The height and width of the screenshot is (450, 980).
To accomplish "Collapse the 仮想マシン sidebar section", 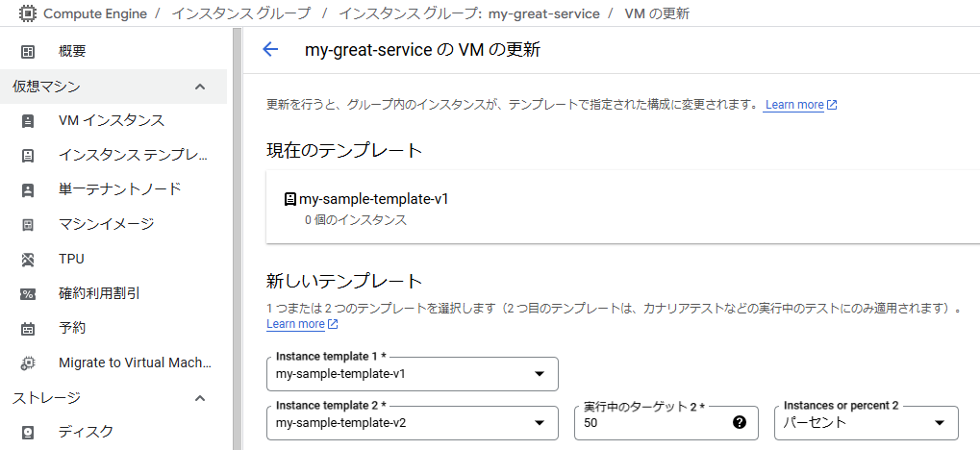I will (x=200, y=87).
